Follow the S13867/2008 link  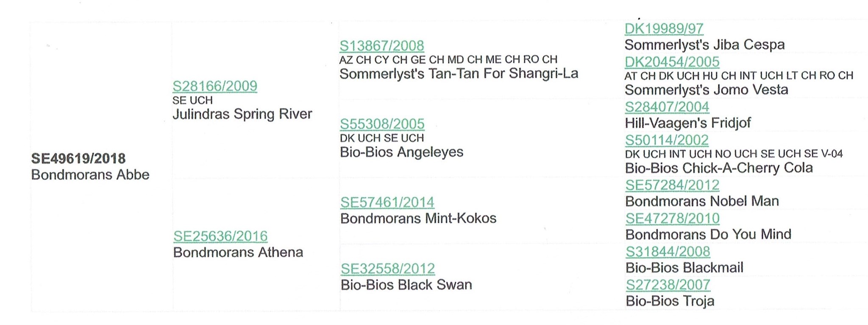tap(382, 46)
